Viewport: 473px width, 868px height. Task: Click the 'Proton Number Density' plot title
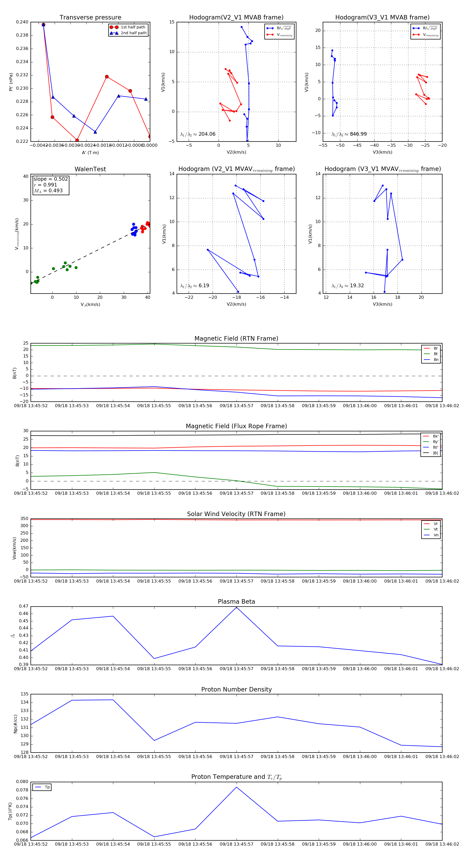tap(236, 689)
